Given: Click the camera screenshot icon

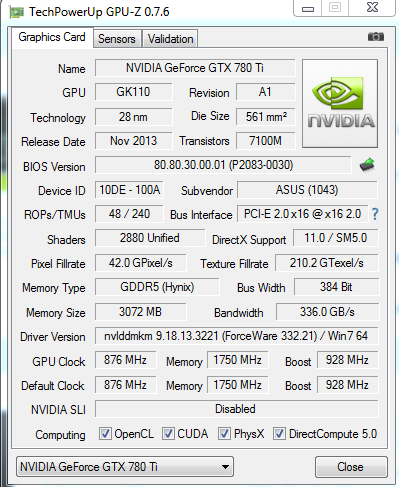Looking at the screenshot, I should pos(376,37).
